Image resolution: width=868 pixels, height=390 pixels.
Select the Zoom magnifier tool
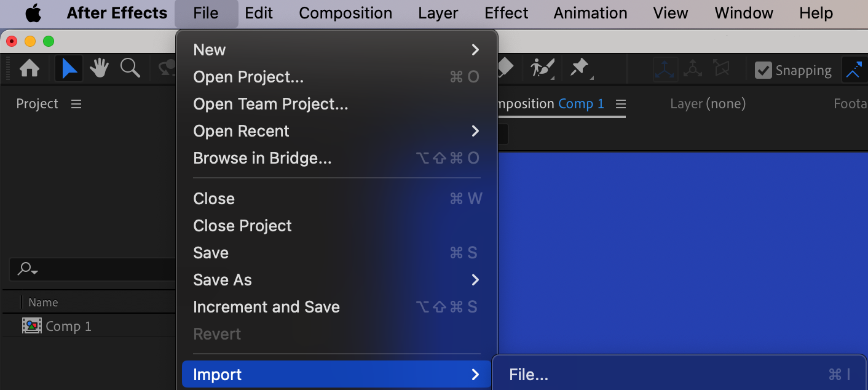[130, 68]
